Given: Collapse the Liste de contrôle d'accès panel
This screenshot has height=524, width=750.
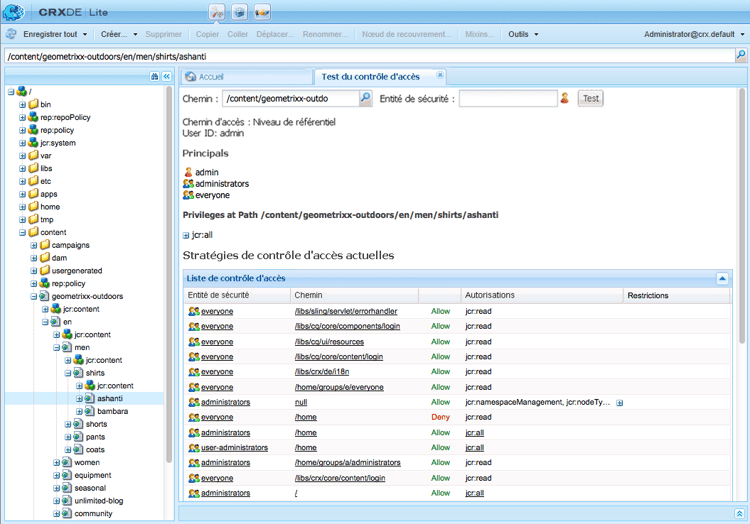Looking at the screenshot, I should [722, 278].
